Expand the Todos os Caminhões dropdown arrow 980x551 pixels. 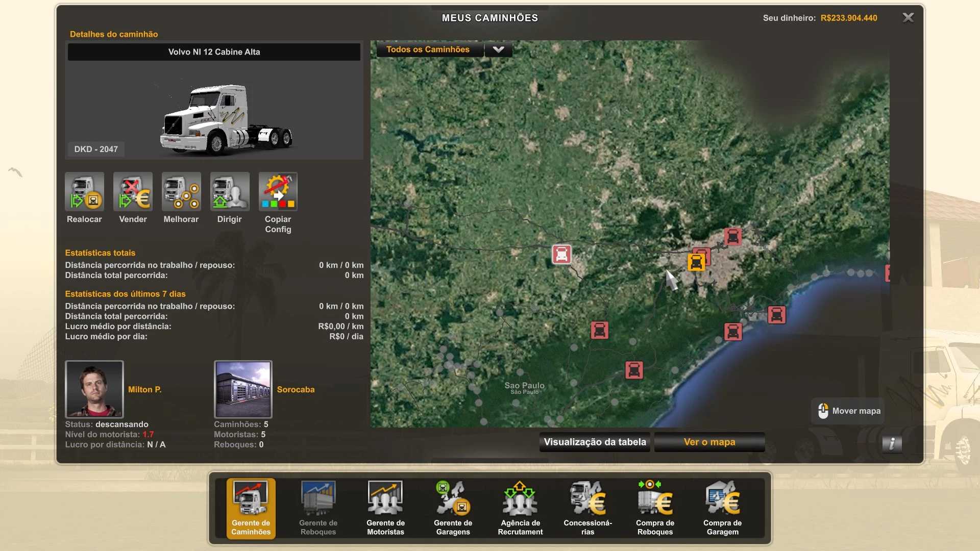click(498, 49)
